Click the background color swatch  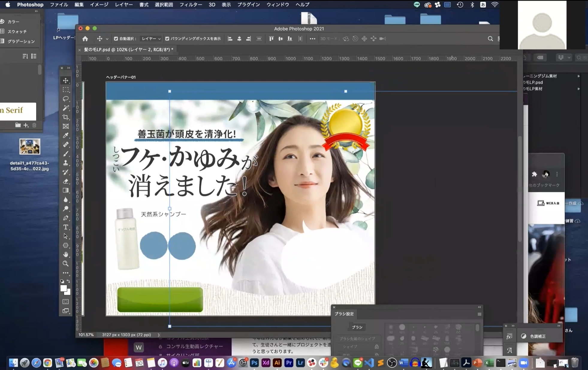[x=68, y=292]
